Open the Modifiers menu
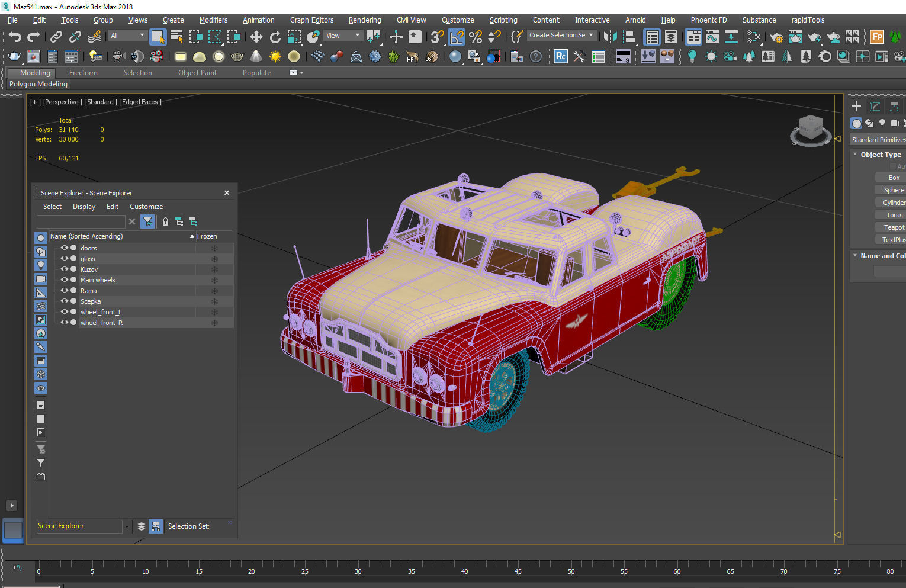Screen dimensions: 906x588 (x=213, y=20)
